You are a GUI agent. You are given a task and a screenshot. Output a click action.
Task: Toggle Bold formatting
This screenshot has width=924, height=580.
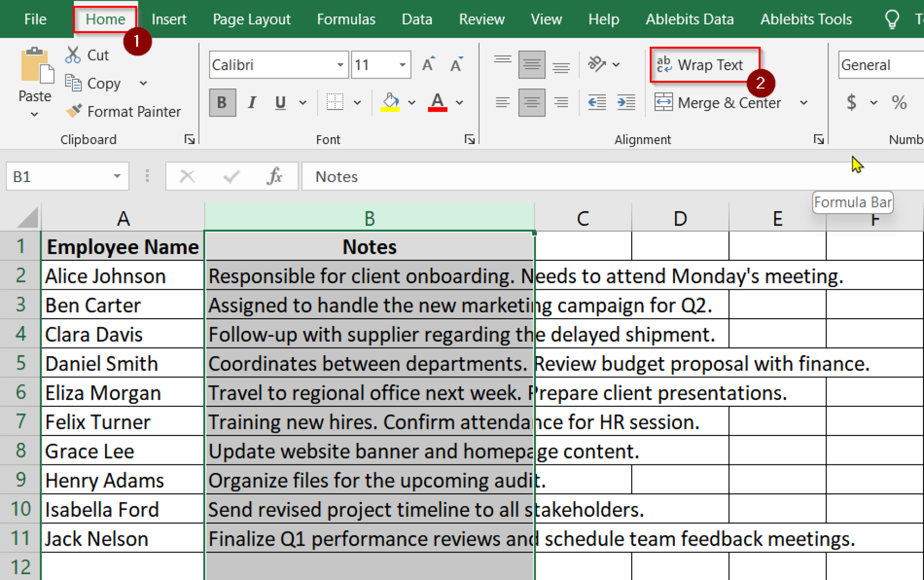pos(222,102)
